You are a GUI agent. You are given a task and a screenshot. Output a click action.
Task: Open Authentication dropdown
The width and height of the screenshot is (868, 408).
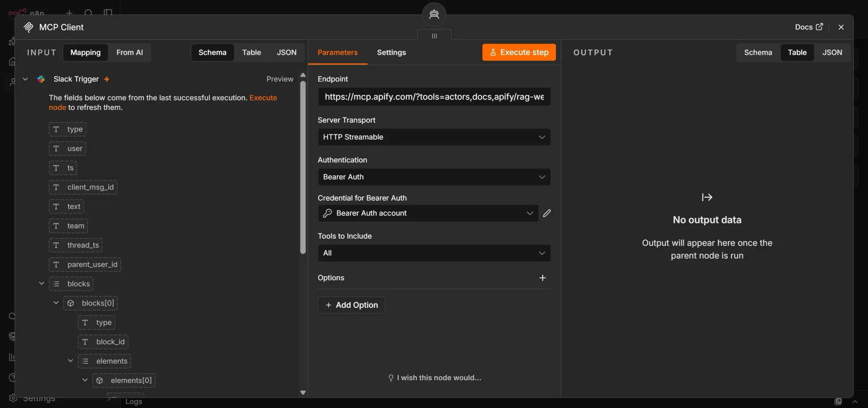(x=434, y=177)
